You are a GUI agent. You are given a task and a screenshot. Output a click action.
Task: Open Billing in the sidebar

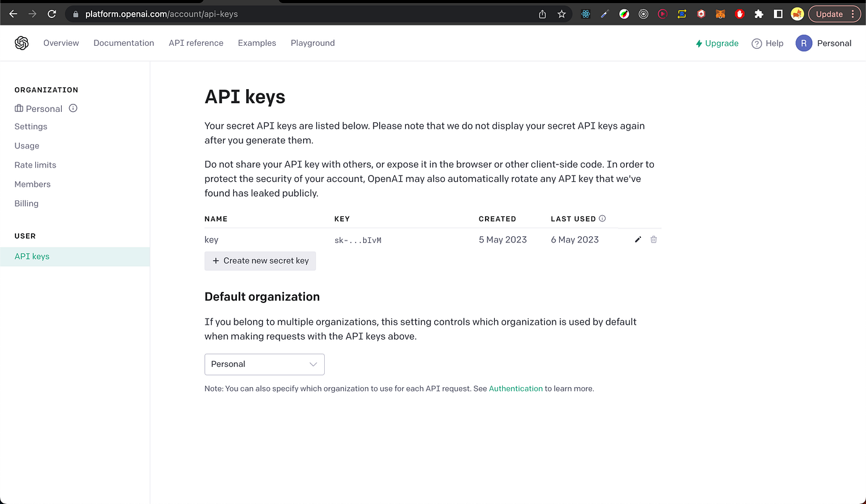[27, 203]
